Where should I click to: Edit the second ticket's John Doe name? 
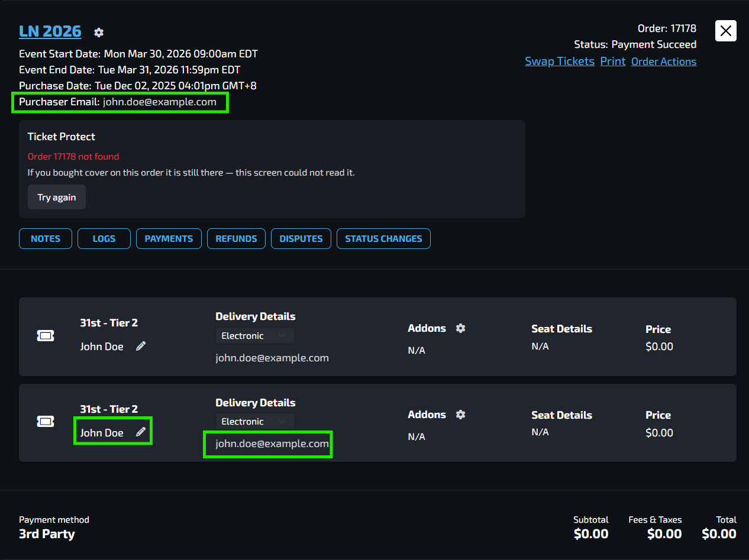click(140, 432)
